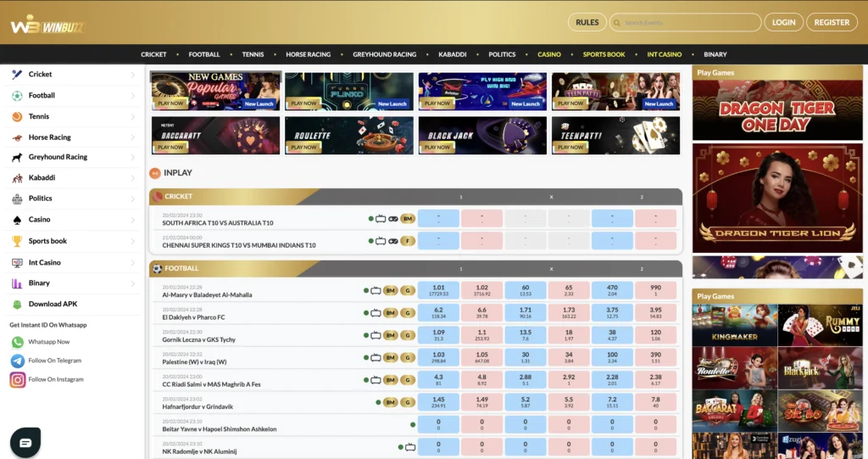Click the Winbuzz logo
The height and width of the screenshot is (459, 868).
[47, 25]
